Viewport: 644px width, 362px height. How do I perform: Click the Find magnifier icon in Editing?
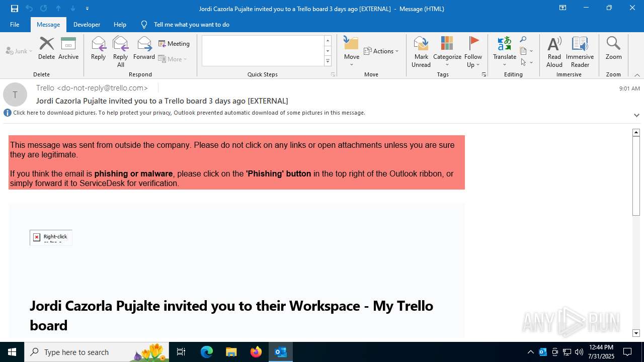coord(523,40)
